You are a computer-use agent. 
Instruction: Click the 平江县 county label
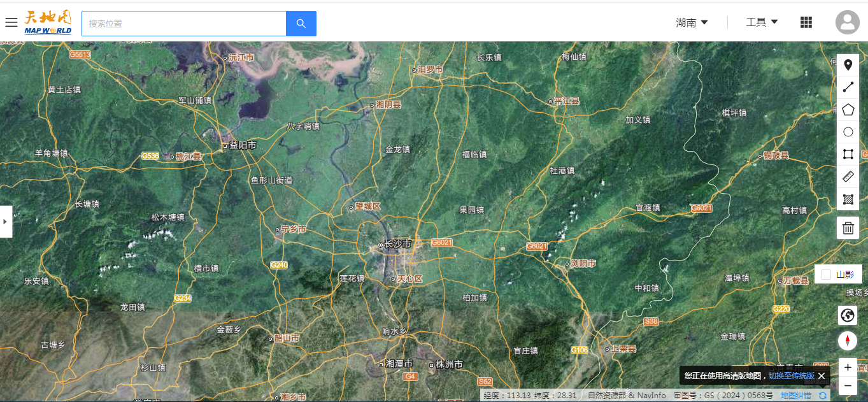click(x=567, y=101)
